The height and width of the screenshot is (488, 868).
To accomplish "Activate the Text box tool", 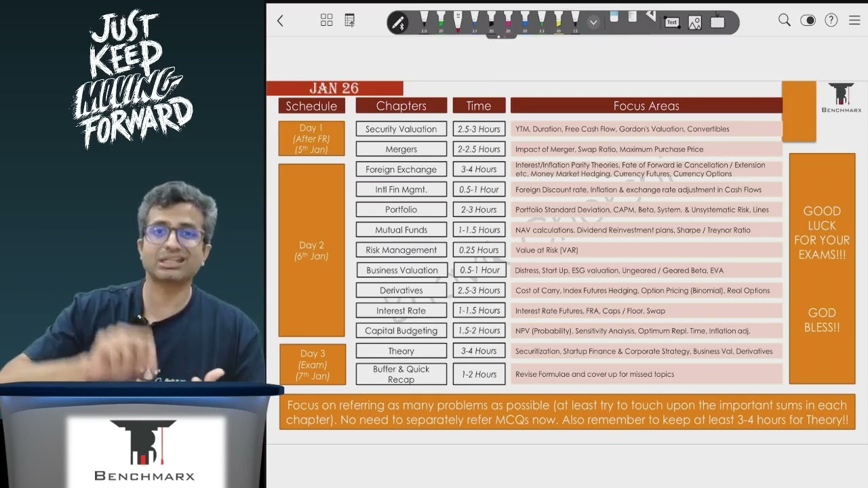I will (x=671, y=22).
